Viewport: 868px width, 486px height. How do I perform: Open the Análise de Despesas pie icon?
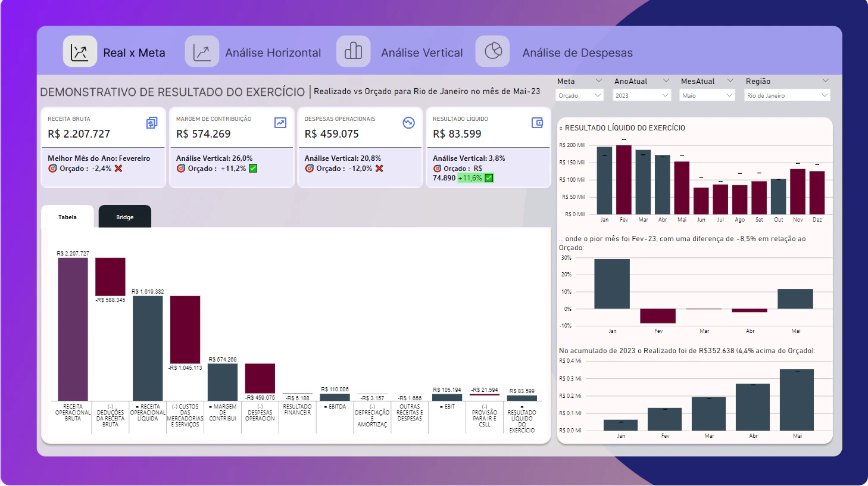(493, 52)
